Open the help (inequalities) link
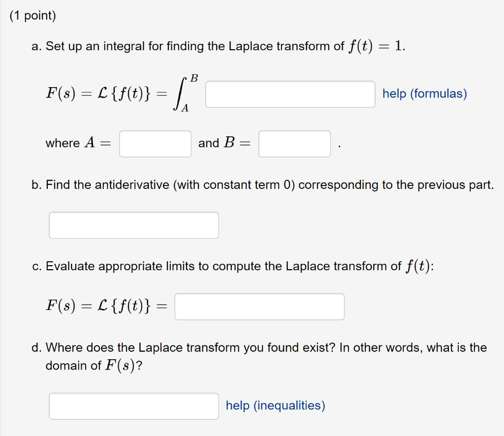Image resolution: width=504 pixels, height=436 pixels. pyautogui.click(x=275, y=405)
